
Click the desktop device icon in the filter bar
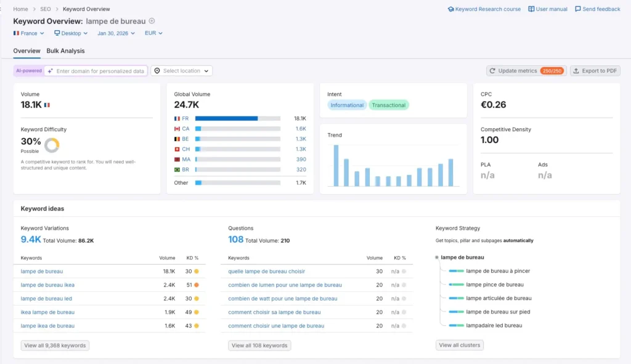tap(57, 33)
